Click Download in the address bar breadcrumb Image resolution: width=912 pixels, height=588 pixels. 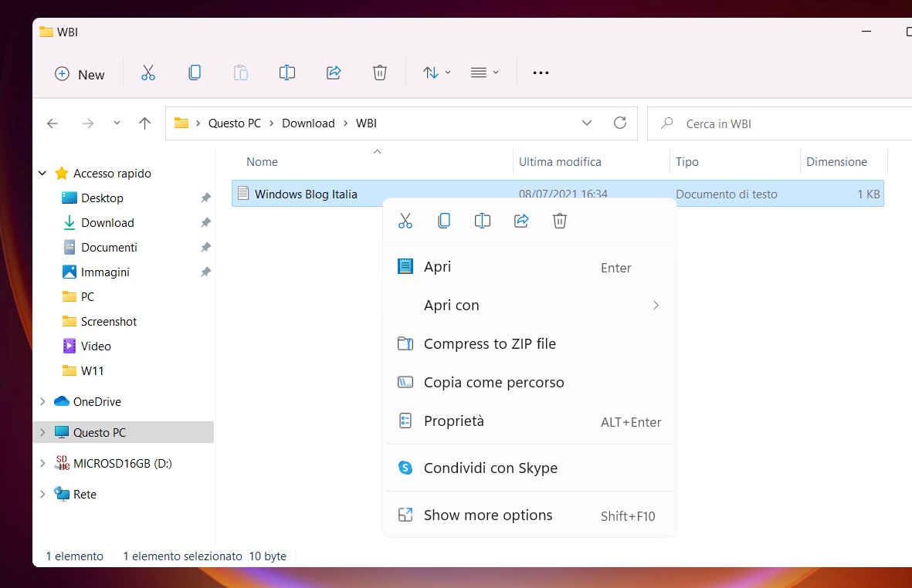(x=308, y=123)
